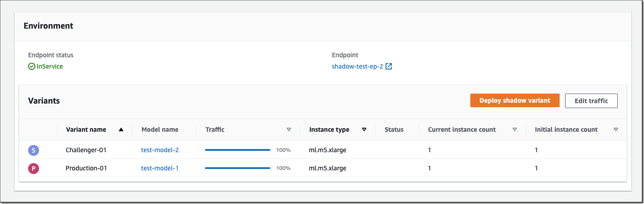The width and height of the screenshot is (644, 204).
Task: Open the test-model-1 model link
Action: [160, 169]
